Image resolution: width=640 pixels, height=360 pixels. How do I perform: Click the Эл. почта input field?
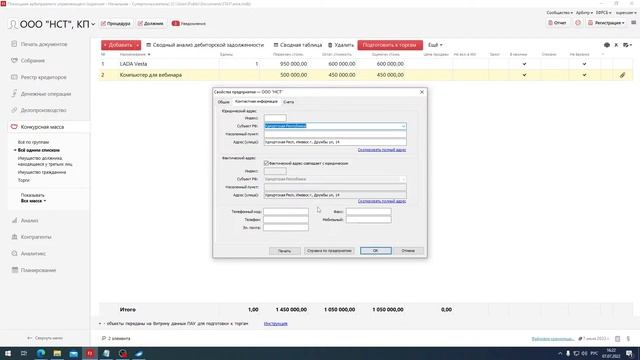click(x=286, y=227)
